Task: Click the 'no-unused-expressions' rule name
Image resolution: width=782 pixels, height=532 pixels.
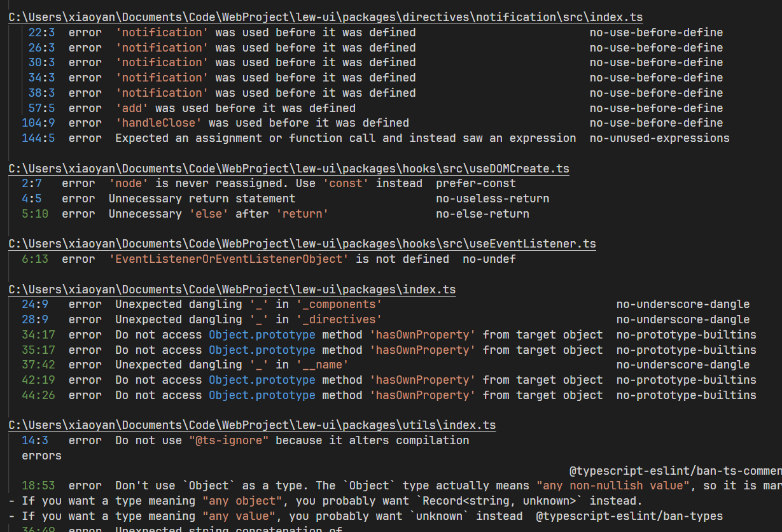Action: point(660,138)
